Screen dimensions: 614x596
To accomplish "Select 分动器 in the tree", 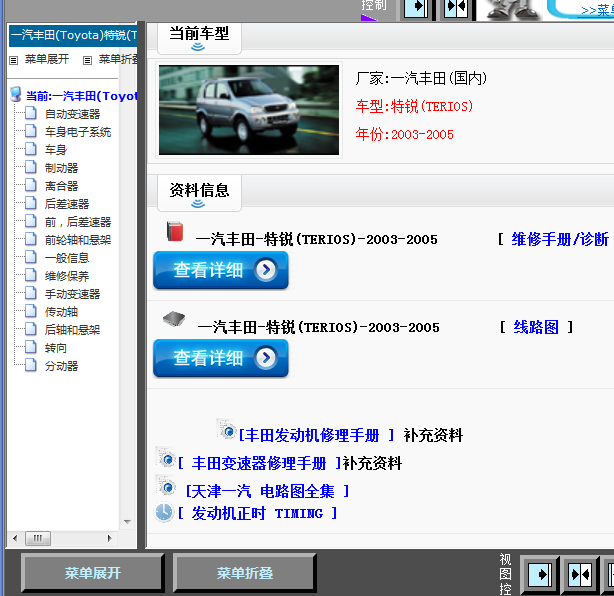I will pos(61,366).
